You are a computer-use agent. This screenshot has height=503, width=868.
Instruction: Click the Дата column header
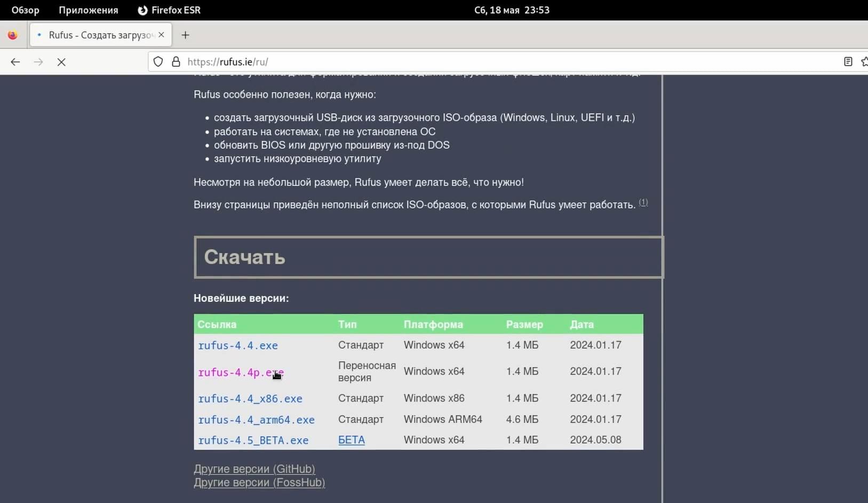pyautogui.click(x=582, y=324)
